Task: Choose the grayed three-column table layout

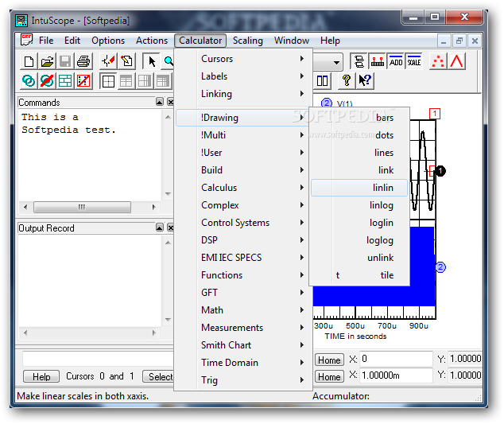Action: 145,81
